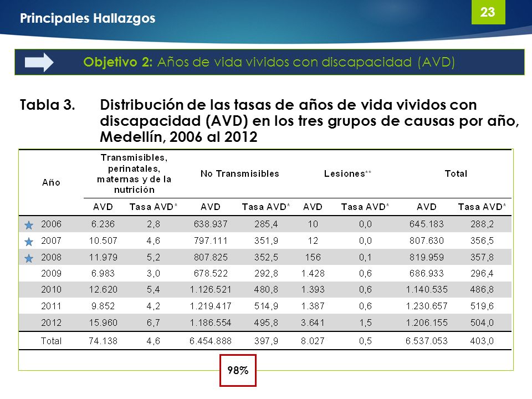Click 'AVD' subheader under Transmisibles group

(103, 207)
